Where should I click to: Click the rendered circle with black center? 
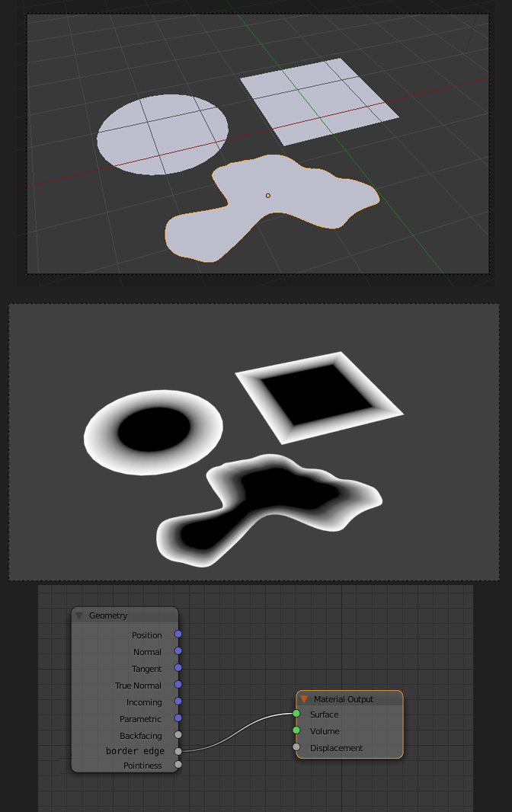point(153,432)
